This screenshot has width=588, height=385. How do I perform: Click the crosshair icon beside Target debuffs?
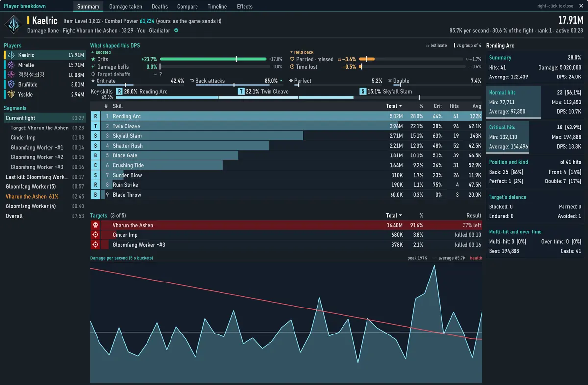[x=93, y=74]
